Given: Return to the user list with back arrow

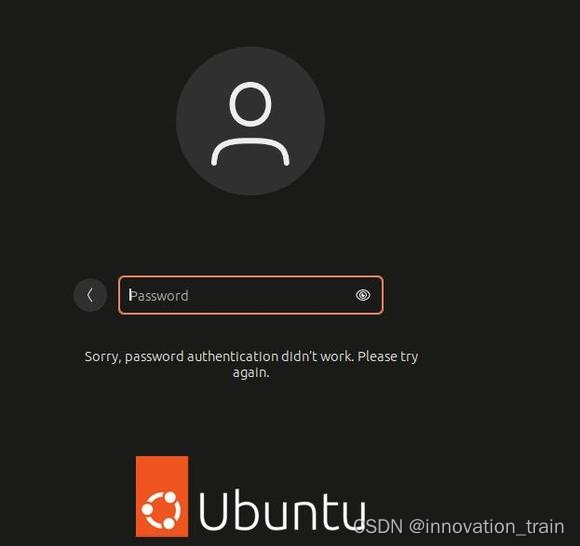Looking at the screenshot, I should [x=90, y=295].
